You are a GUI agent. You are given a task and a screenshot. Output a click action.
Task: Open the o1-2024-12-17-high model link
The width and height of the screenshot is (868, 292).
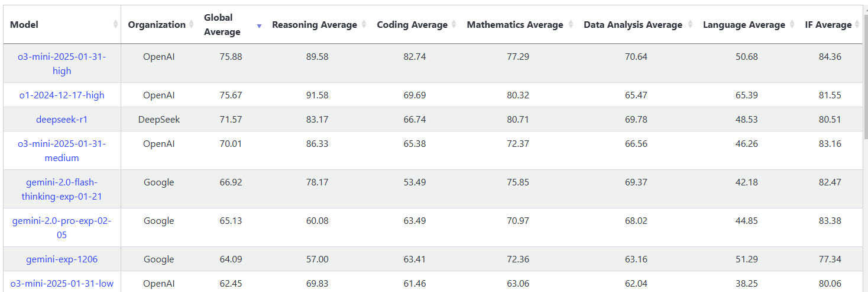coord(61,95)
